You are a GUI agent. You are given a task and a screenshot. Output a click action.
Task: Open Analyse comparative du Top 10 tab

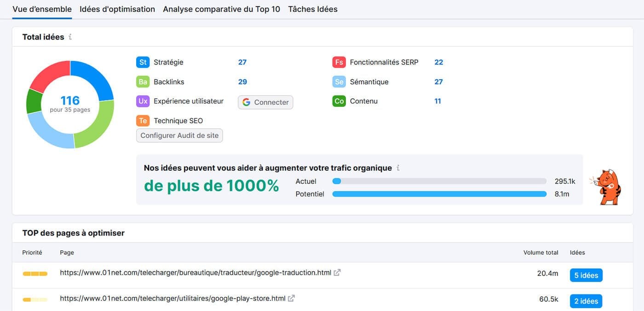pos(221,9)
